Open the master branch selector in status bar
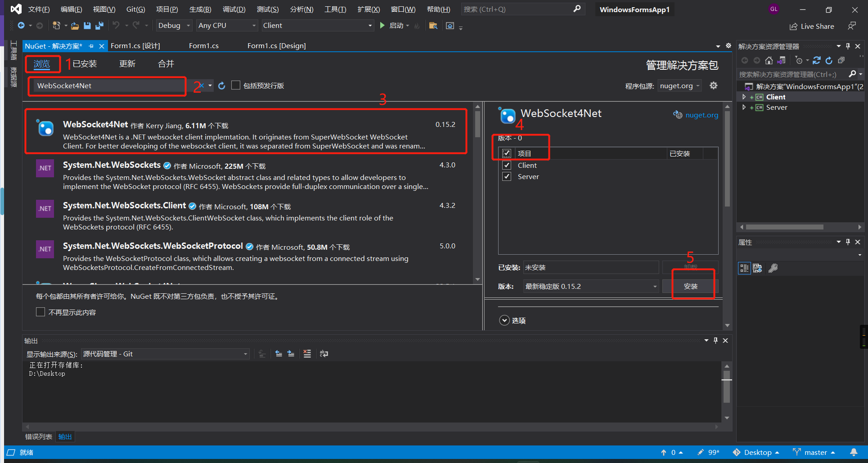The height and width of the screenshot is (463, 868). 814,452
